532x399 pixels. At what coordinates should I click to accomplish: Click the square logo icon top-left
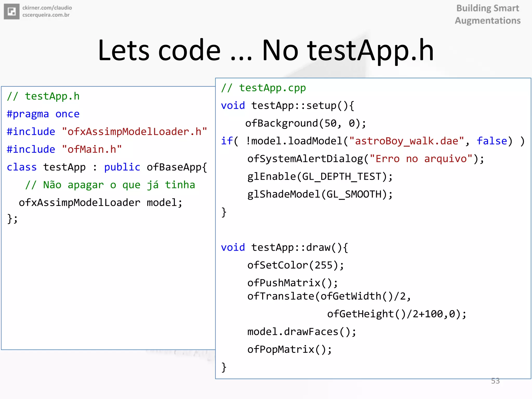coord(12,11)
